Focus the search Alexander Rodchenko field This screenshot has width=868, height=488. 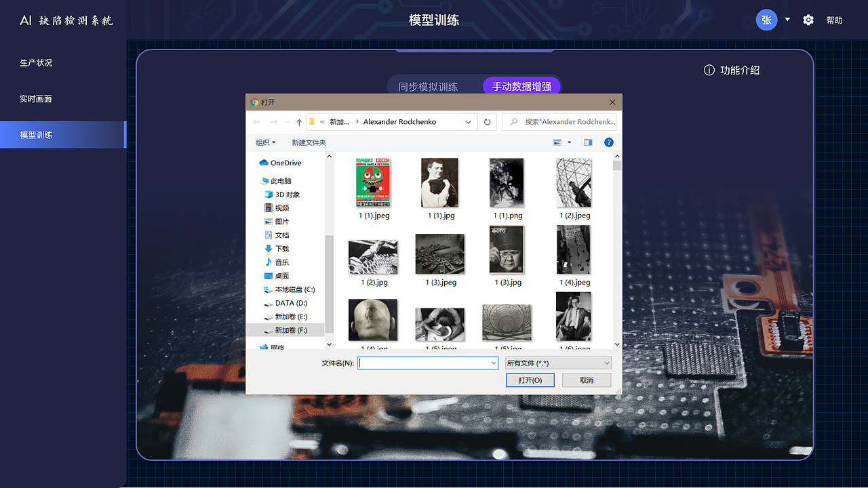point(559,122)
